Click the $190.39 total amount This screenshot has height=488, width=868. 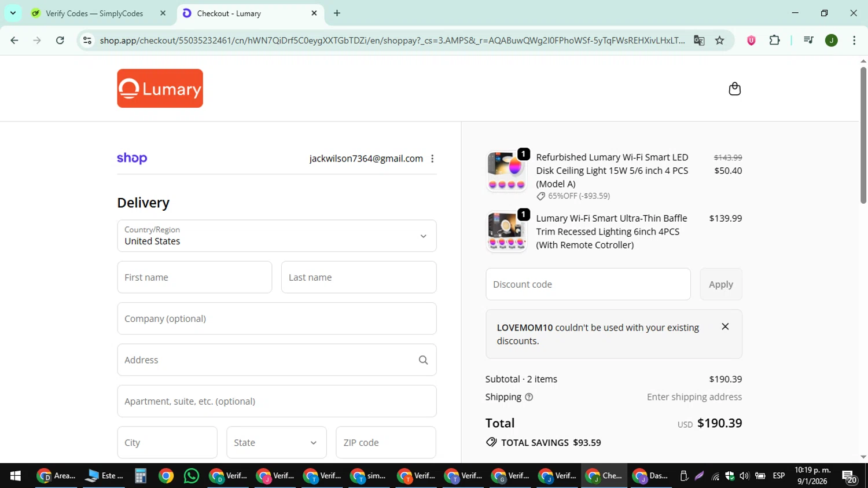pyautogui.click(x=719, y=423)
